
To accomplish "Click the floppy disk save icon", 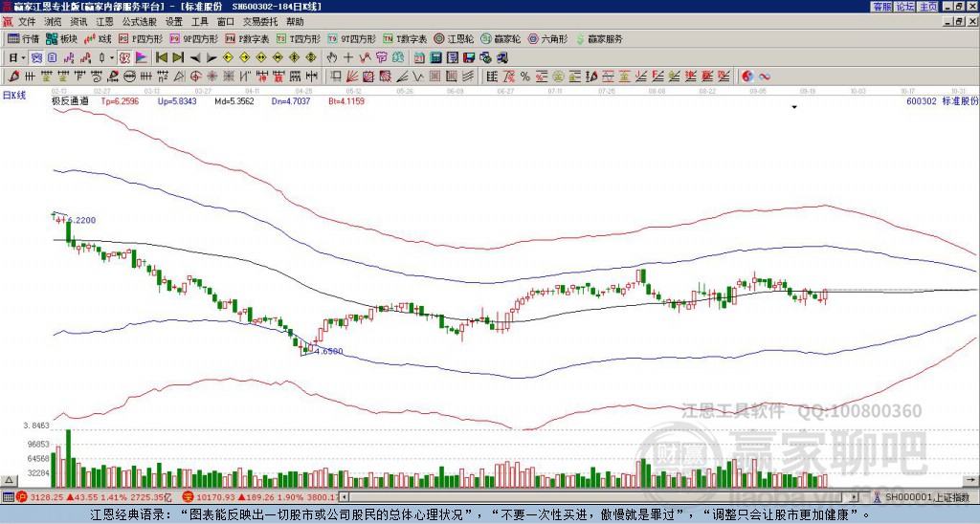I will point(469,58).
